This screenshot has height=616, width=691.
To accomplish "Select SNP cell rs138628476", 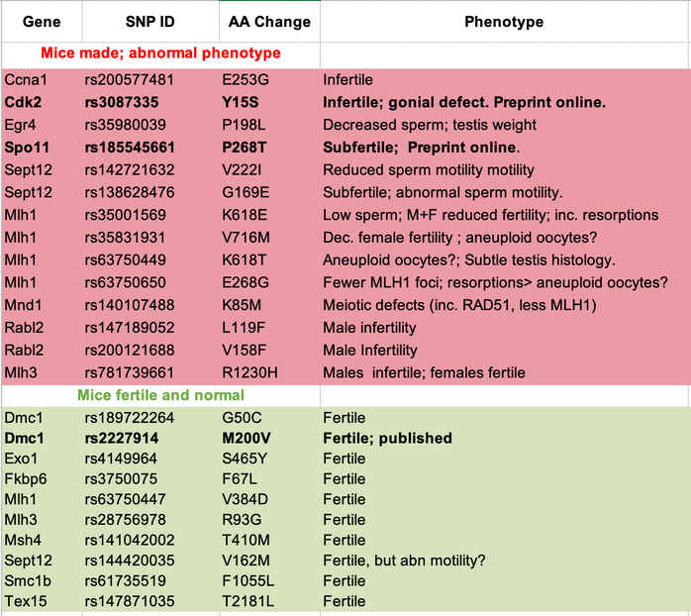I will point(150,192).
